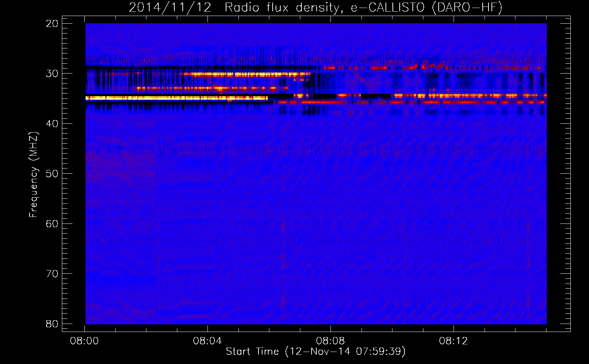Screen dimensions: 589x364
Task: Select the 30 MHz frequency tick label
Action: tap(52, 74)
